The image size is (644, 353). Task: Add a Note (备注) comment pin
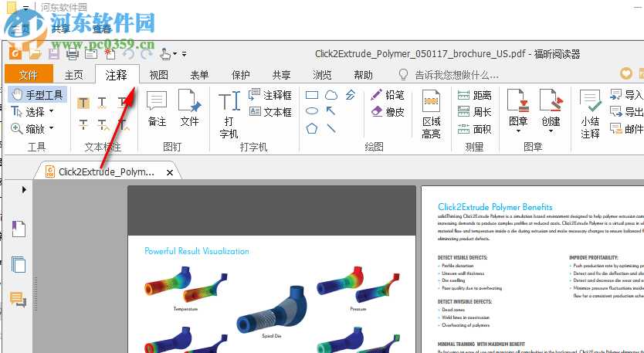point(157,109)
